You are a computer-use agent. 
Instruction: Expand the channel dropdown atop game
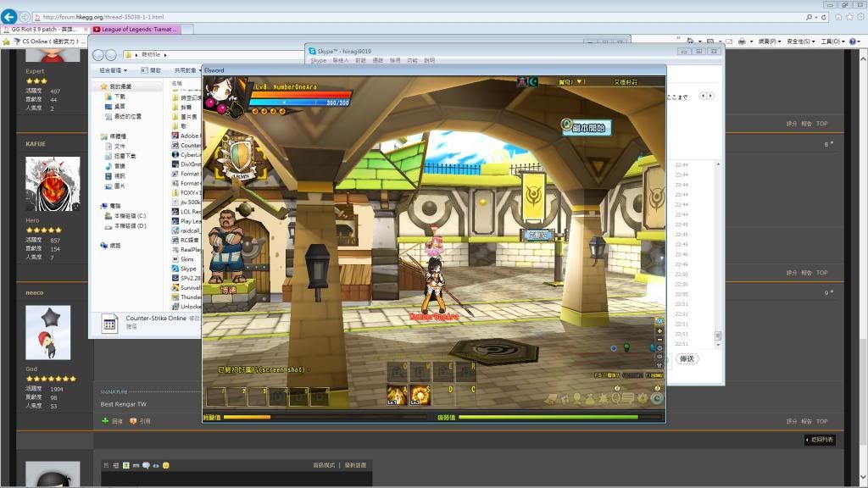tap(580, 81)
